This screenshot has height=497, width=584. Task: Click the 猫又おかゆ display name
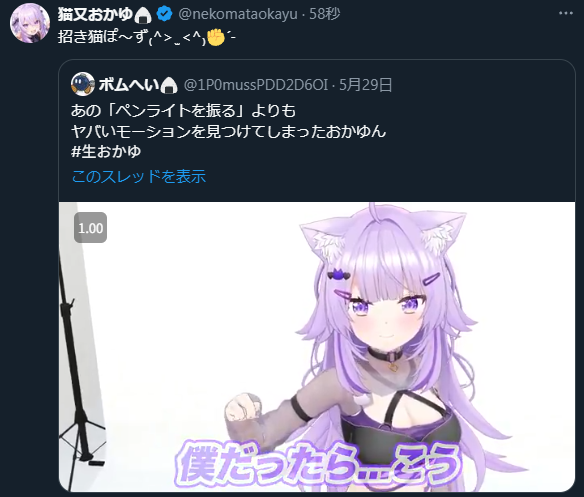(x=95, y=14)
